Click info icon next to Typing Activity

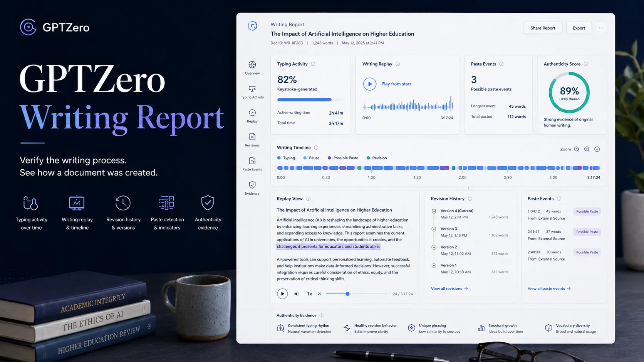click(x=313, y=64)
